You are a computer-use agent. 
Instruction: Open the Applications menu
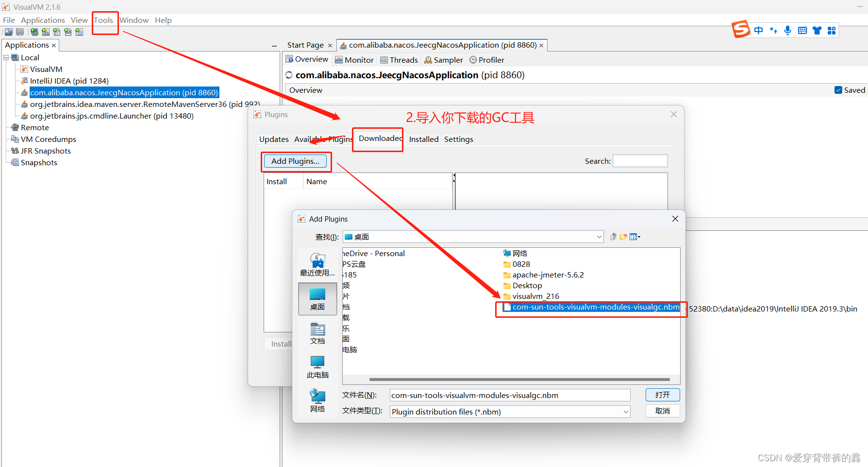pos(43,20)
